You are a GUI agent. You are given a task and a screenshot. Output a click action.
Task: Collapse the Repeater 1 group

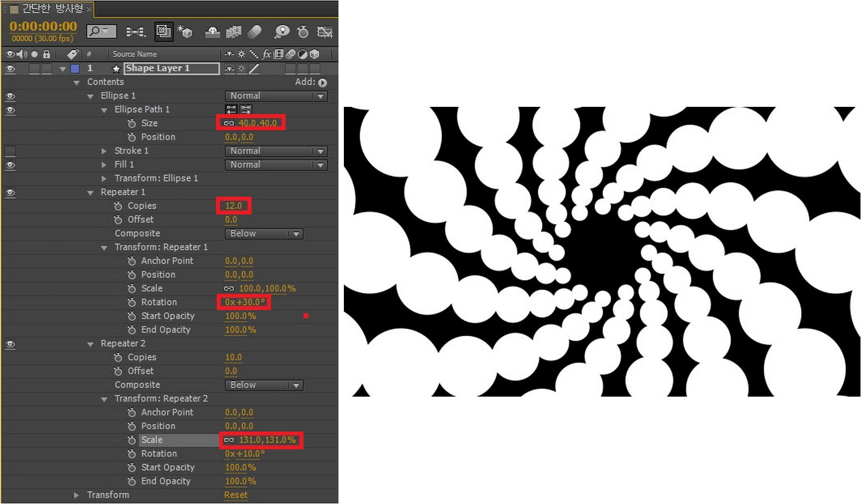click(x=90, y=193)
